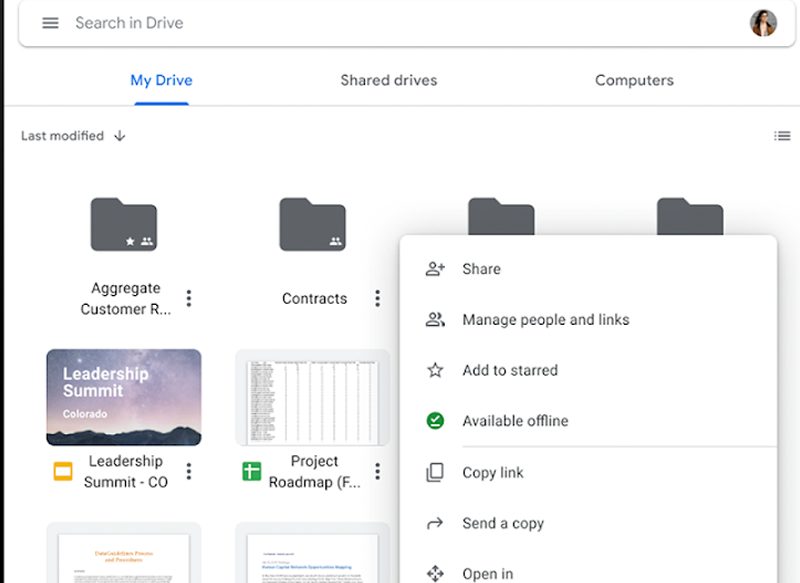Toggle Available offline setting
The height and width of the screenshot is (583, 800).
[435, 421]
